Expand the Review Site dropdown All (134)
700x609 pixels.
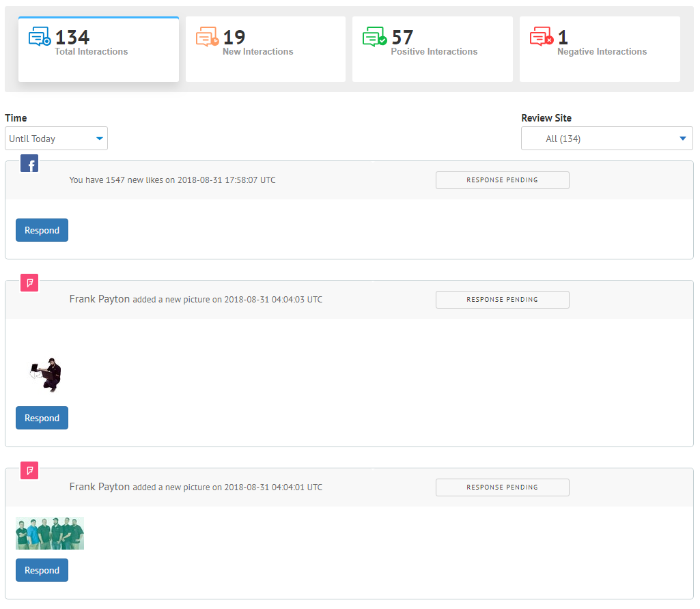(606, 139)
